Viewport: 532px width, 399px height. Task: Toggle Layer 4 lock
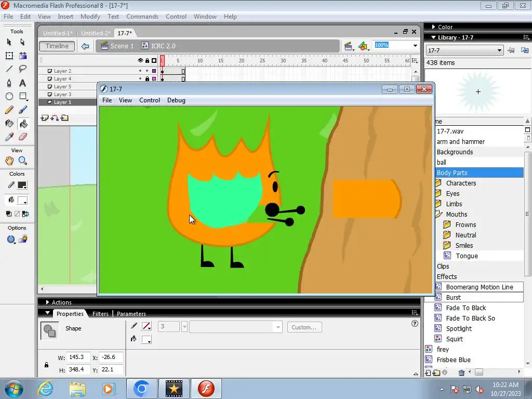coord(147,79)
